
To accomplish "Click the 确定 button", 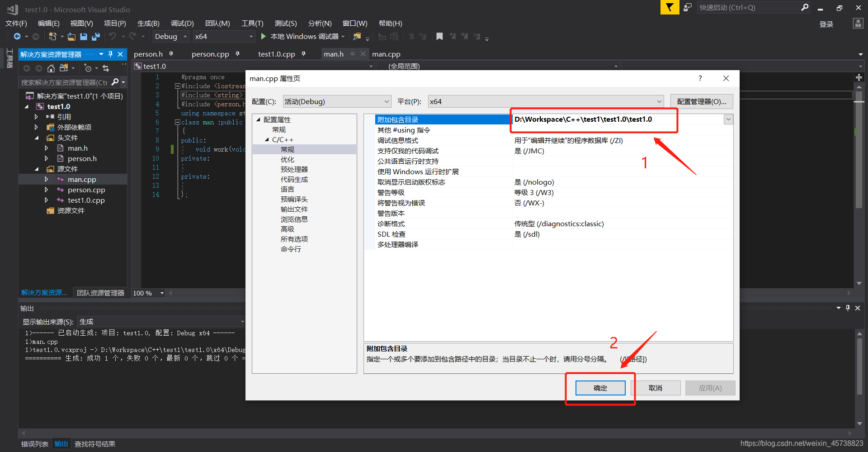I will (600, 388).
